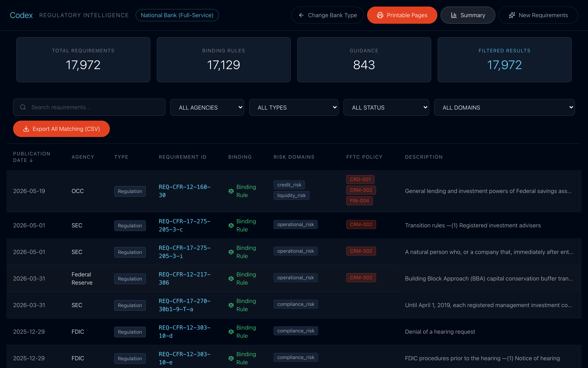Open the All Agencies dropdown

click(x=207, y=107)
